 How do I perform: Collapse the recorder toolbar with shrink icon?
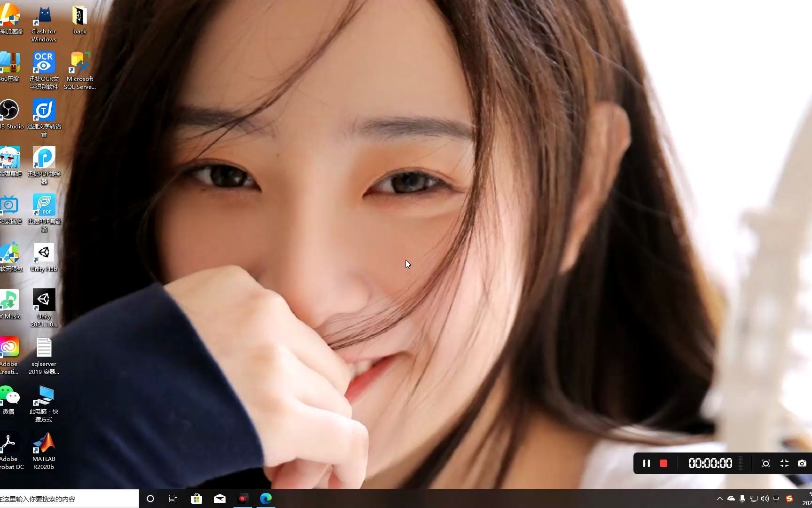(x=784, y=463)
